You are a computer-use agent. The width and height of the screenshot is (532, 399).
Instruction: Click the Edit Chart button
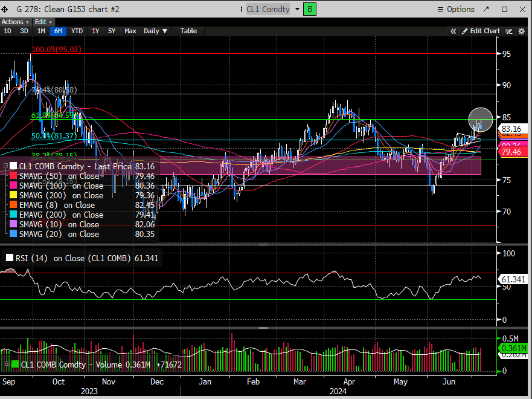click(481, 31)
